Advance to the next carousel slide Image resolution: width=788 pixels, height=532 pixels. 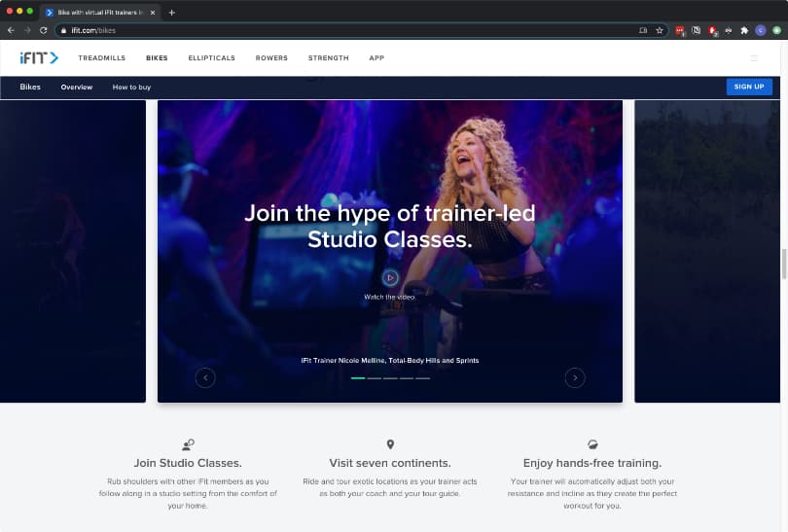click(x=575, y=377)
